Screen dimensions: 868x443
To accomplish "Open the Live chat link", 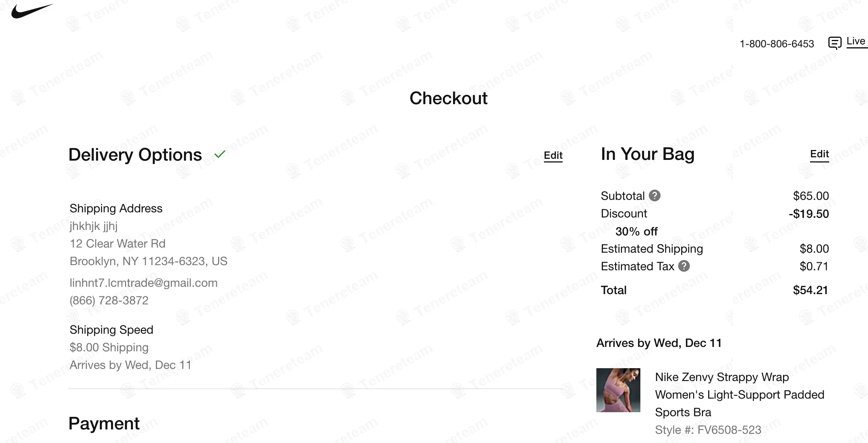I will point(856,41).
